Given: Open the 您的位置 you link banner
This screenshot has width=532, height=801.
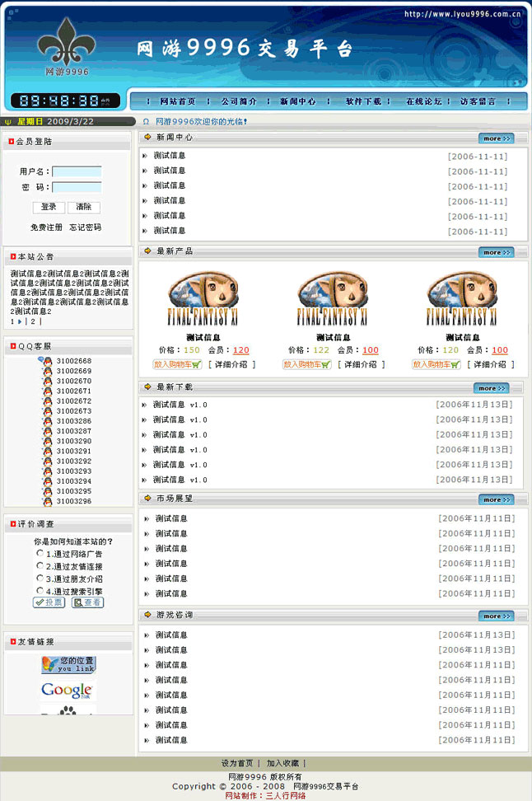Looking at the screenshot, I should tap(68, 664).
